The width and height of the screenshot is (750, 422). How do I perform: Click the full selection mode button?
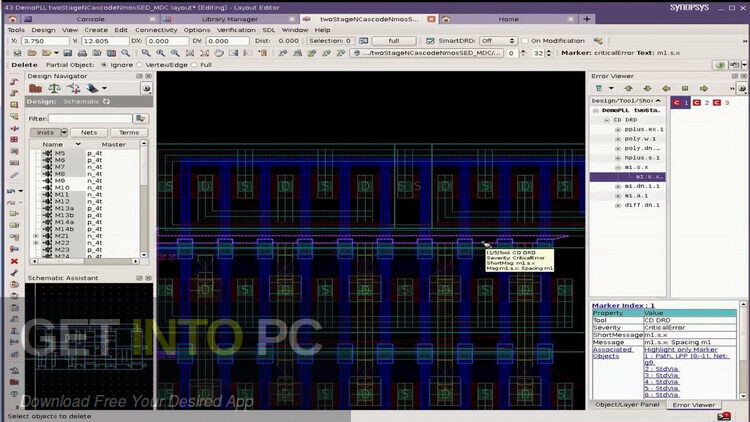tap(394, 41)
